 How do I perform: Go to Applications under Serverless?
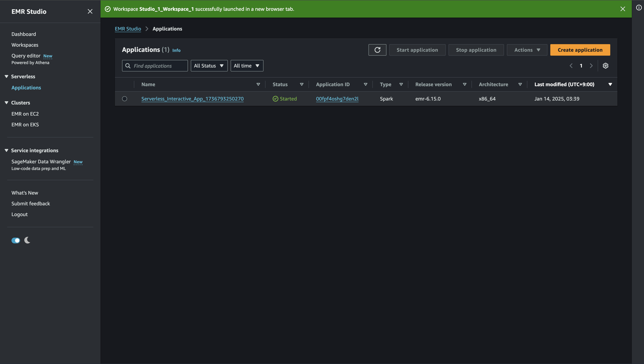click(x=26, y=88)
